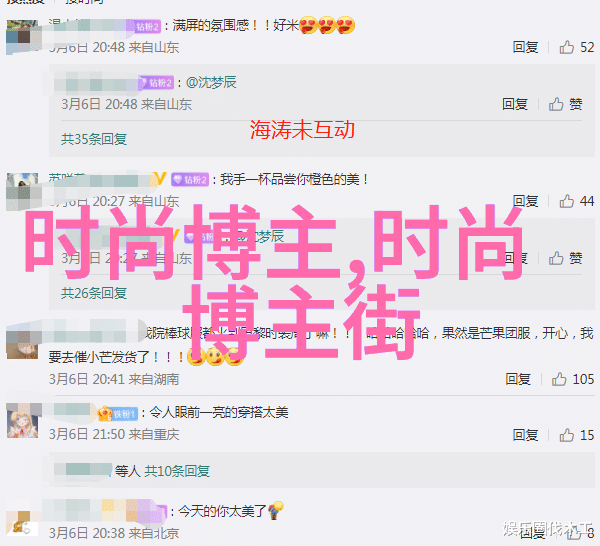Open avatar of the 满屏的氛围感 commenter
This screenshot has width=600, height=546.
[x=23, y=36]
